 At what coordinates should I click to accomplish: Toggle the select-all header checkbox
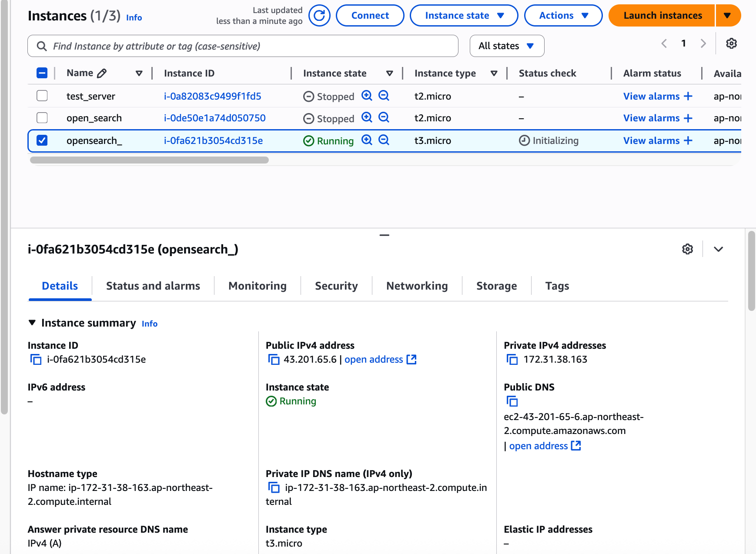(42, 73)
